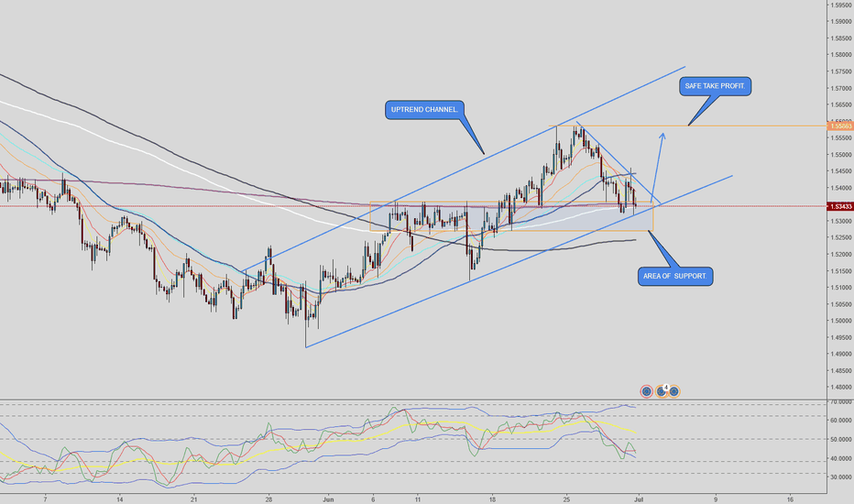Click the 1.48000 price axis value

point(841,388)
